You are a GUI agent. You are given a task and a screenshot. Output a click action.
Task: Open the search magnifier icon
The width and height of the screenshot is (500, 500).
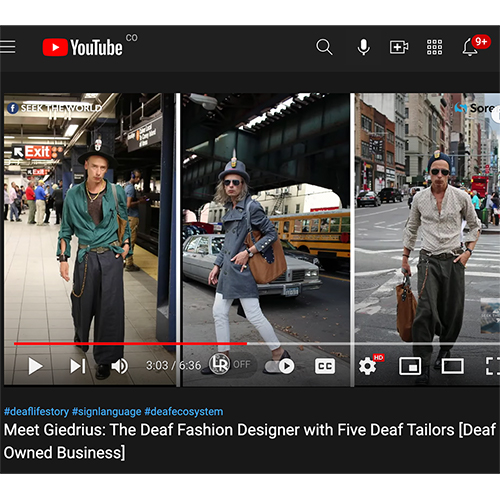pos(324,47)
